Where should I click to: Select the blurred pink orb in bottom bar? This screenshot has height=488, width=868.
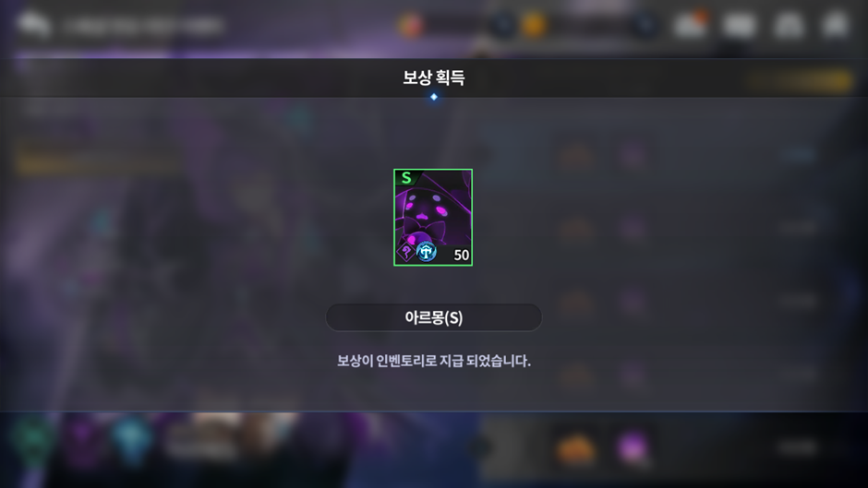633,447
